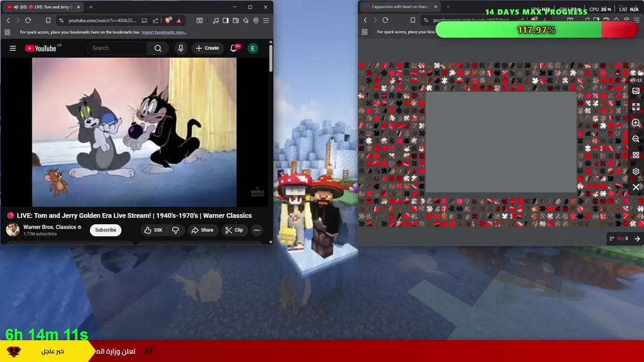Click the youtube.com address bar
Screen dimensions: 644x362
coord(102,21)
